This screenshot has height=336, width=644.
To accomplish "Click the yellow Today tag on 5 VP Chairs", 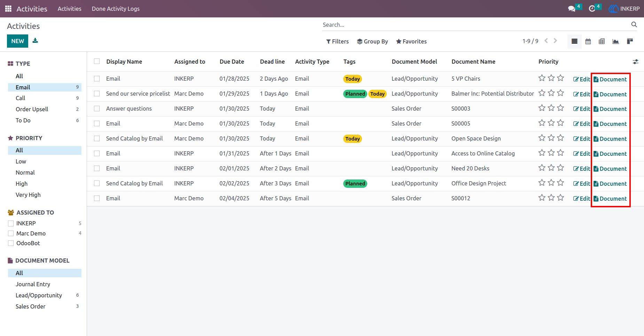I will (x=353, y=79).
